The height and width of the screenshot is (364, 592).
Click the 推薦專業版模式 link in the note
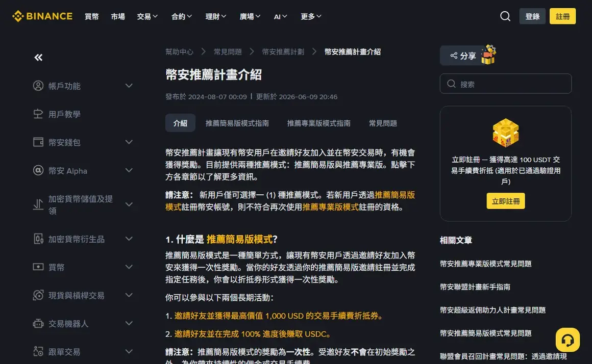330,207
